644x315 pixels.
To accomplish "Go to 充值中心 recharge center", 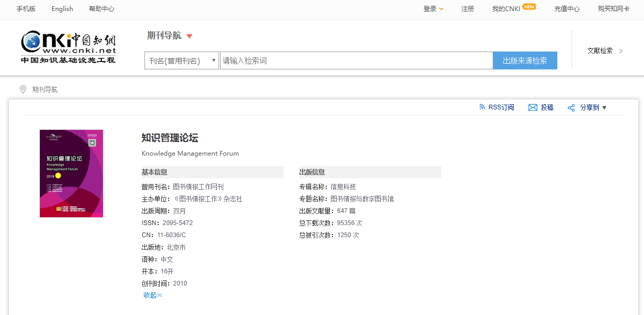I will point(567,9).
